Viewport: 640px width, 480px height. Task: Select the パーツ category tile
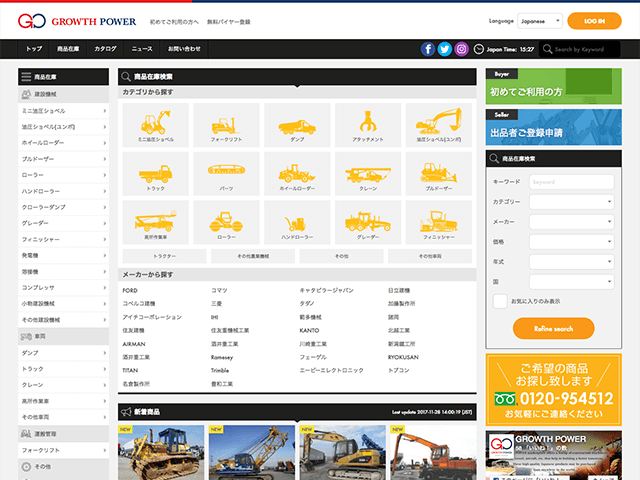pyautogui.click(x=227, y=174)
